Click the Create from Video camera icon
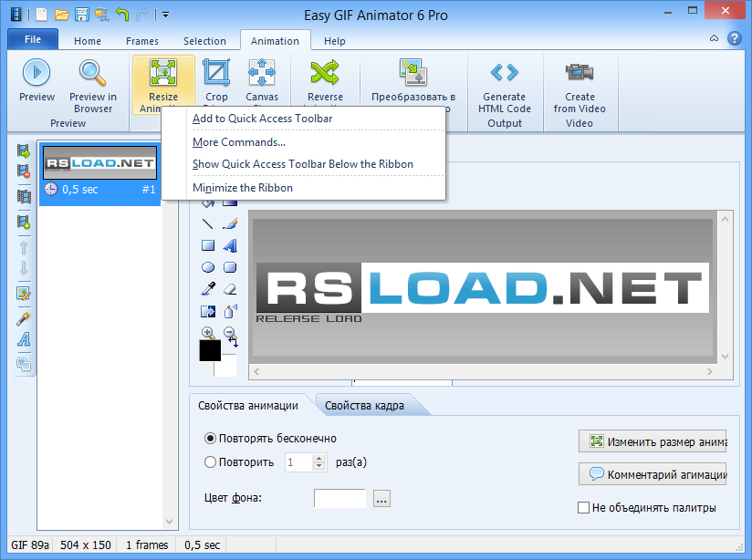Viewport: 752px width, 560px height. [x=580, y=73]
